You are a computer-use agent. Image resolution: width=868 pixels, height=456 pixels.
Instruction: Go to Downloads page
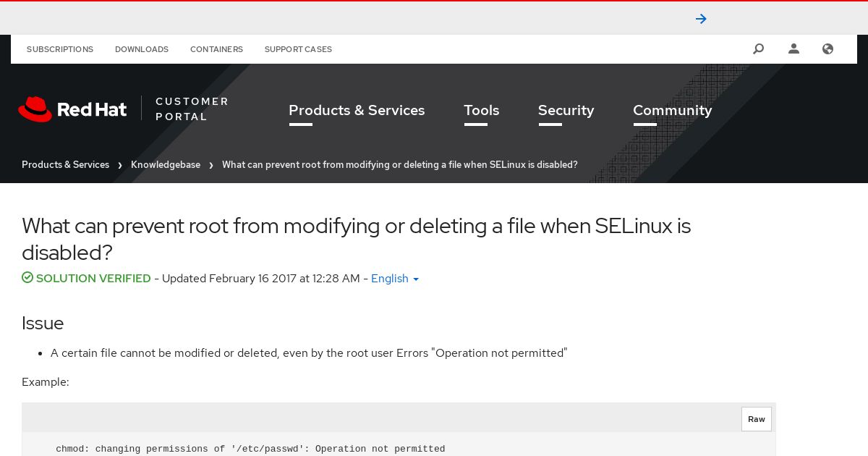pos(142,49)
